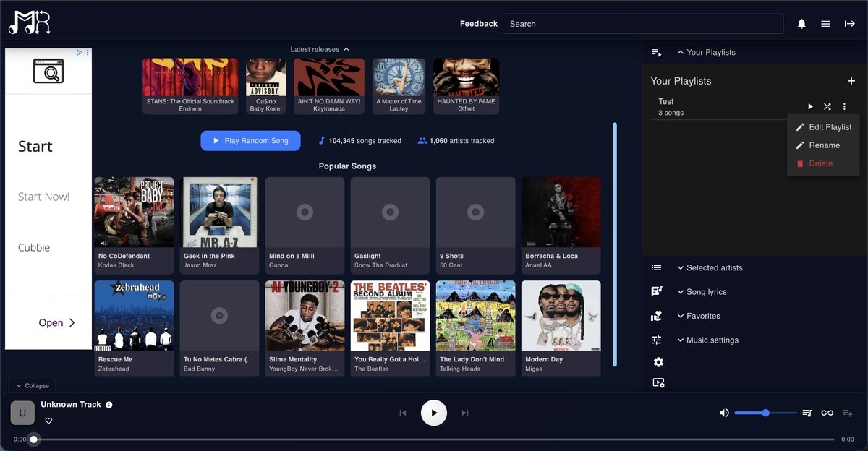Open the hamburger menu in the header
The width and height of the screenshot is (868, 451).
pyautogui.click(x=825, y=24)
